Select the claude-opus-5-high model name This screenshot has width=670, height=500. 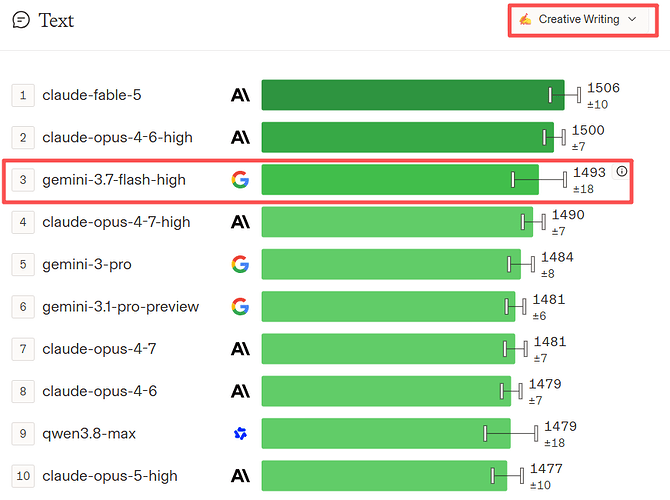coord(109,476)
